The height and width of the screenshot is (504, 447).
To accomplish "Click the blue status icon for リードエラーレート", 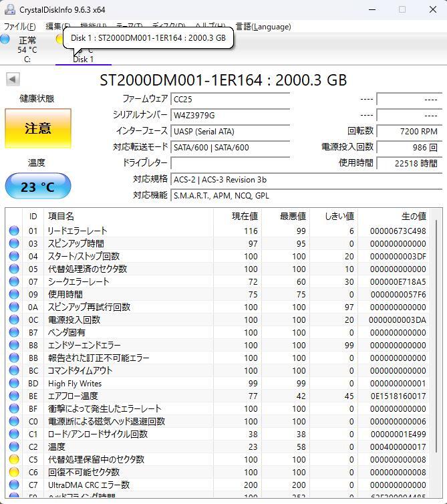I will click(14, 231).
